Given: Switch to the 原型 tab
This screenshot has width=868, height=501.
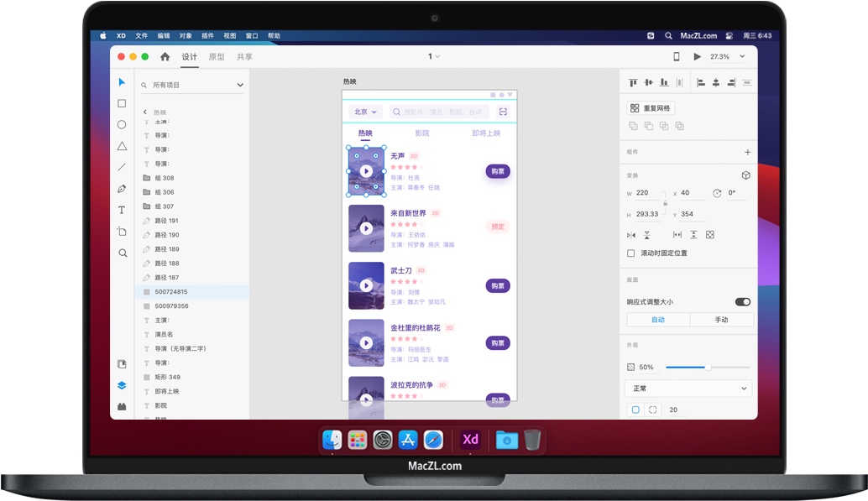Looking at the screenshot, I should click(x=217, y=57).
